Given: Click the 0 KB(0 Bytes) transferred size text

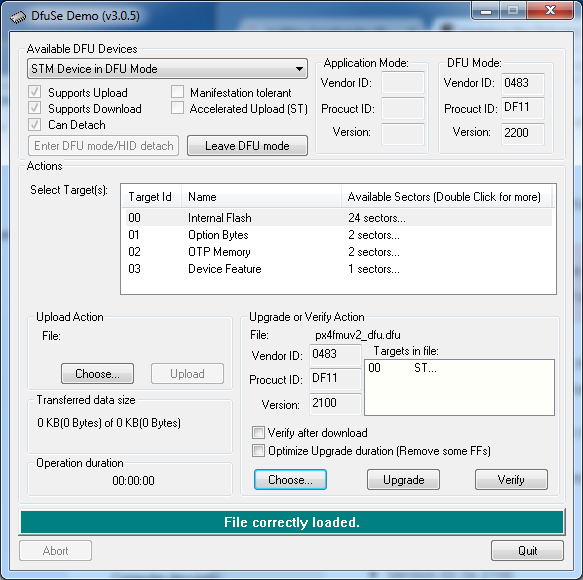Looking at the screenshot, I should coord(109,423).
